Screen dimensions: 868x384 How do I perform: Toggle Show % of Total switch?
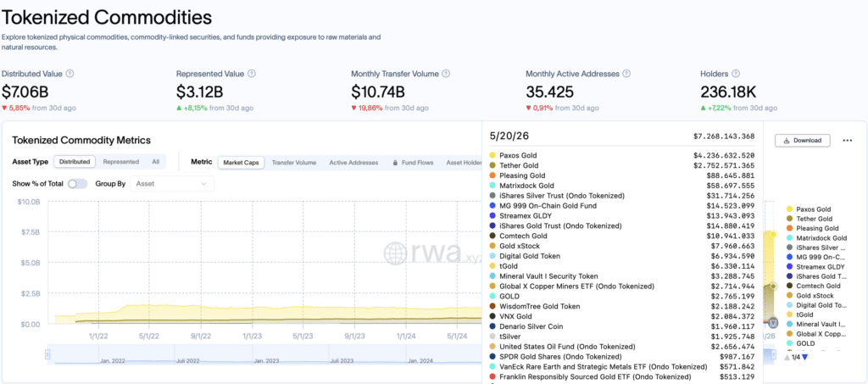click(77, 184)
